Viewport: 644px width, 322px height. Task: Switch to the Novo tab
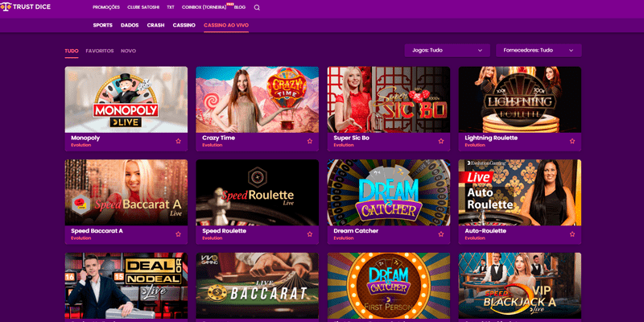click(x=128, y=51)
